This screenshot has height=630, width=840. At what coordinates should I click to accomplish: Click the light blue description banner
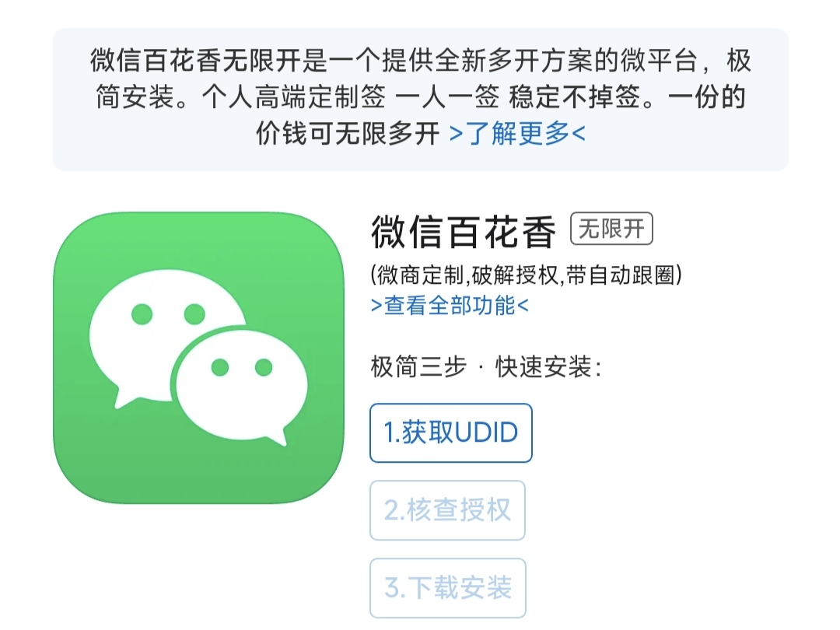tap(421, 100)
